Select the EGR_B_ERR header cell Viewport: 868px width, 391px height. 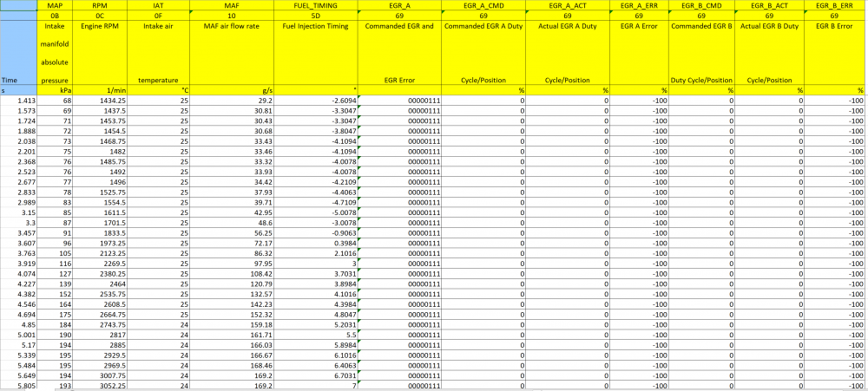(x=836, y=6)
